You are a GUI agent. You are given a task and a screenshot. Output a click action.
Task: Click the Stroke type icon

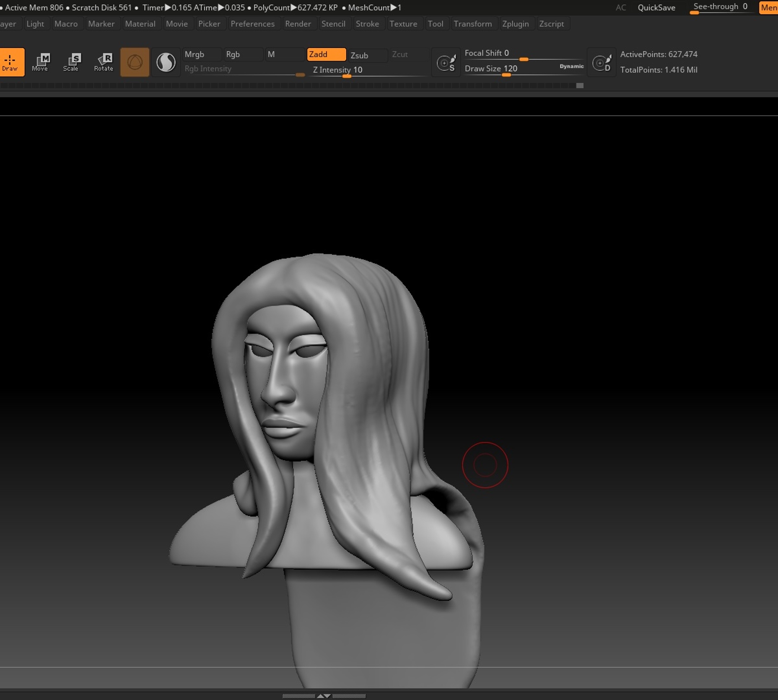[446, 62]
